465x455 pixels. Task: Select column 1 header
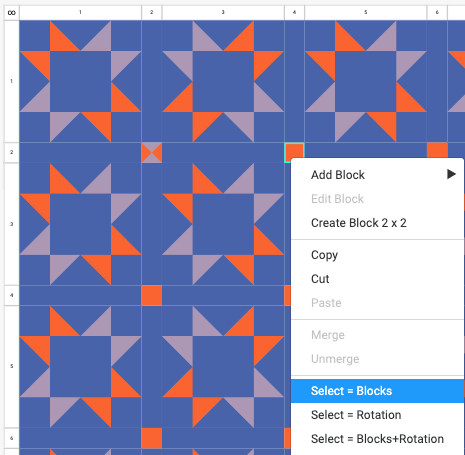point(80,12)
